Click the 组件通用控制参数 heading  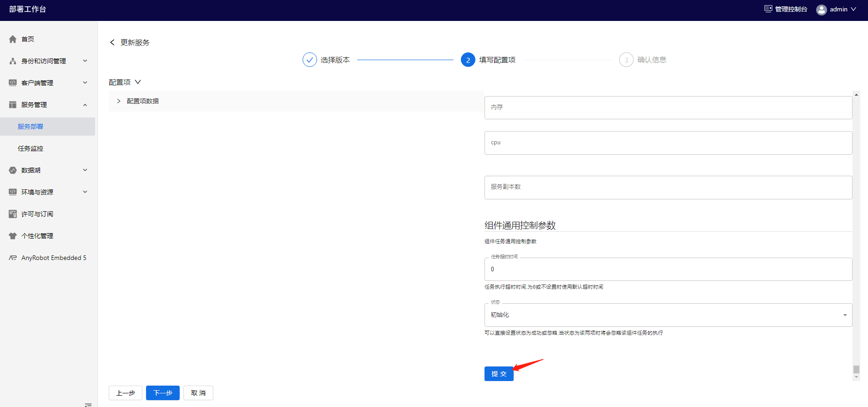(520, 225)
